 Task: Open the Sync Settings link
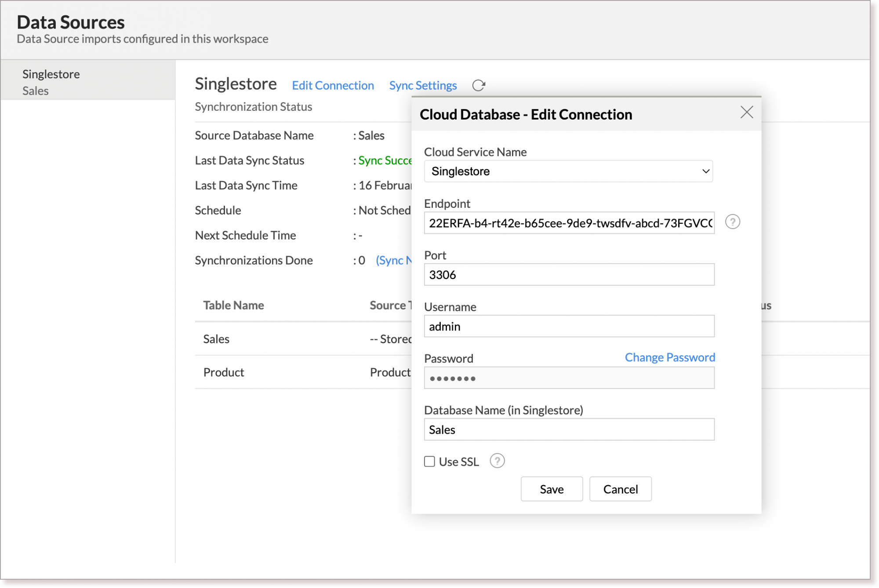pyautogui.click(x=423, y=85)
